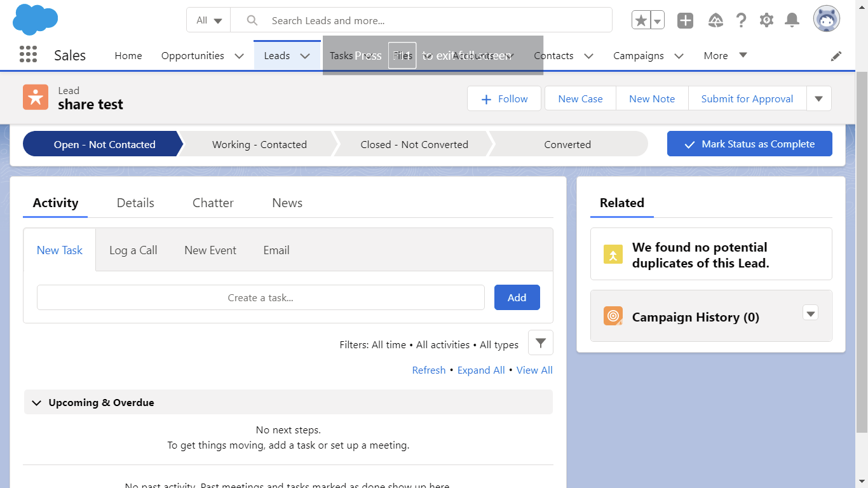The width and height of the screenshot is (868, 488).
Task: Open the Global Actions plus icon
Action: 685,20
